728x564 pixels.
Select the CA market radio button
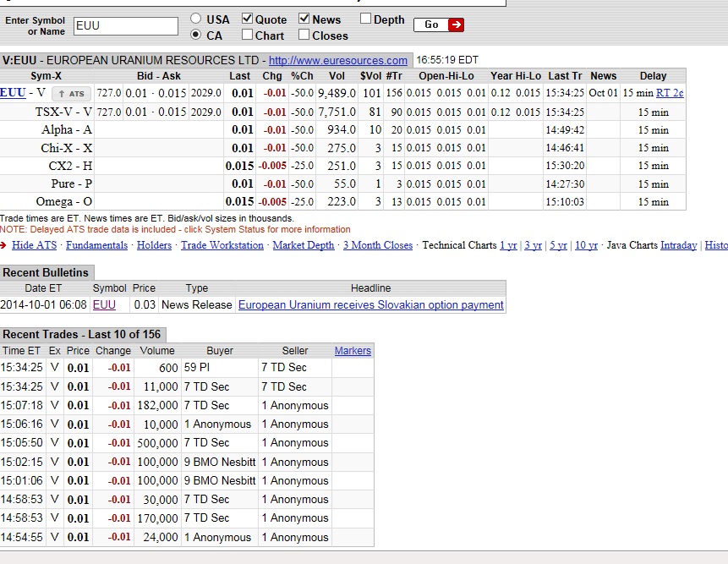tap(196, 35)
